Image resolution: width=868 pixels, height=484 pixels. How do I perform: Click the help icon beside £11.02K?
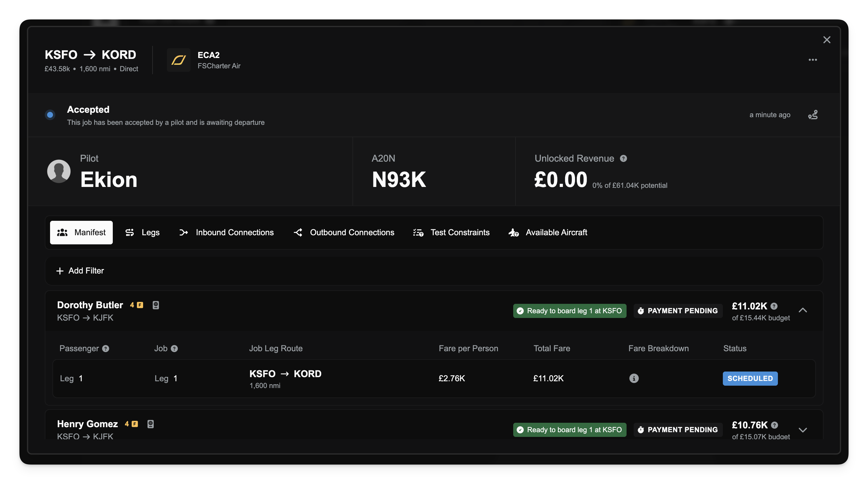[x=774, y=306]
